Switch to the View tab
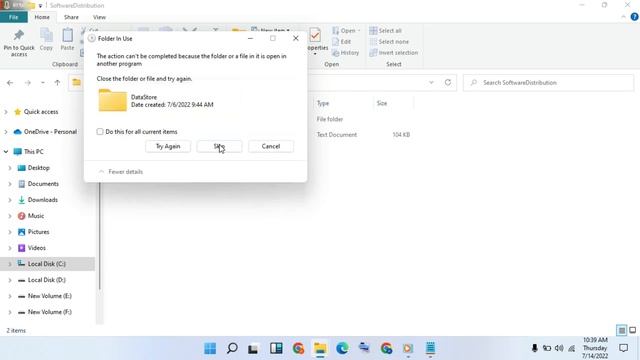This screenshot has width=640, height=360. pyautogui.click(x=99, y=17)
